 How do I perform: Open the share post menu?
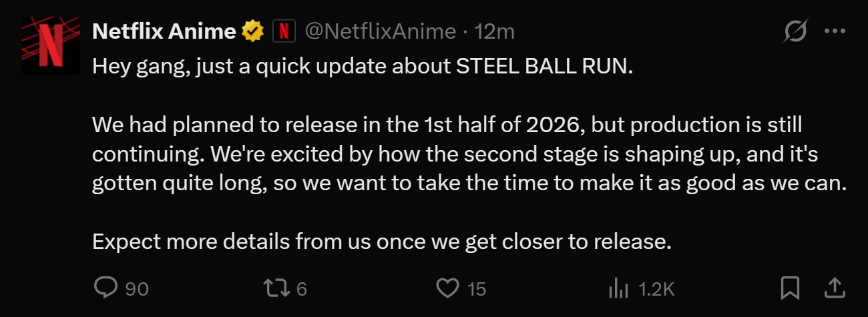[833, 288]
